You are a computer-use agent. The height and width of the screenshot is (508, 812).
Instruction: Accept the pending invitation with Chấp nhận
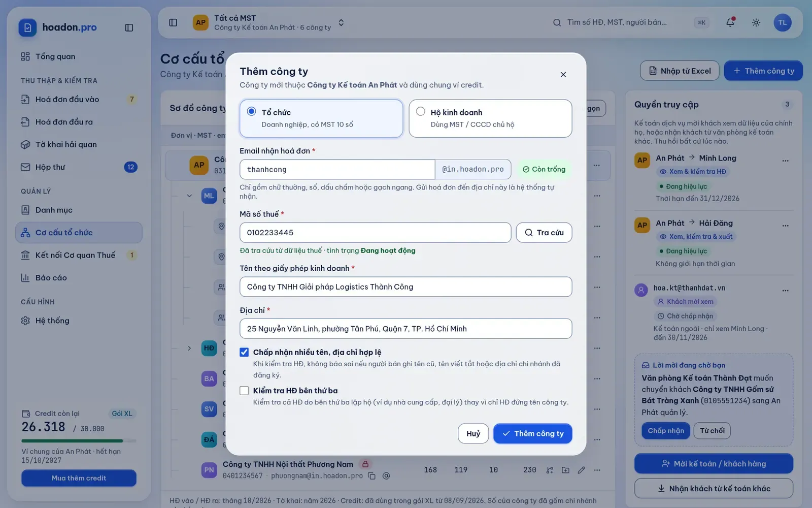coord(666,431)
